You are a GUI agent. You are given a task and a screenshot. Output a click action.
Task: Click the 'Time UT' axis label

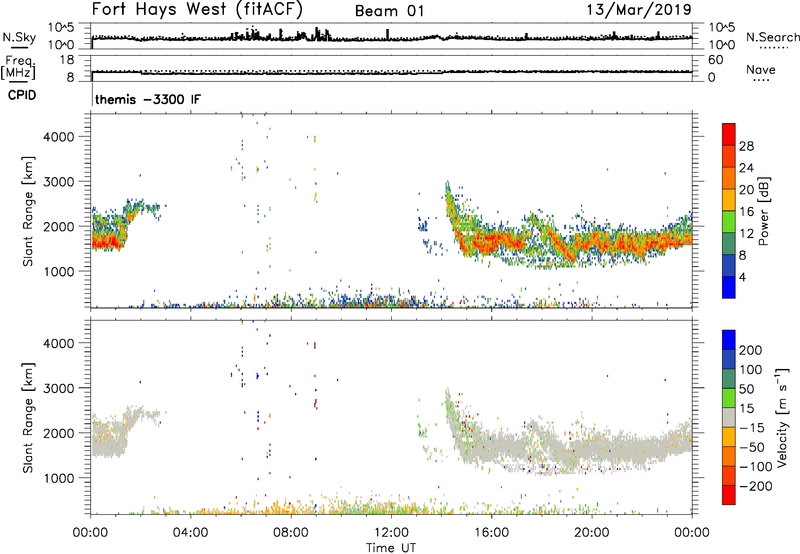pyautogui.click(x=391, y=548)
